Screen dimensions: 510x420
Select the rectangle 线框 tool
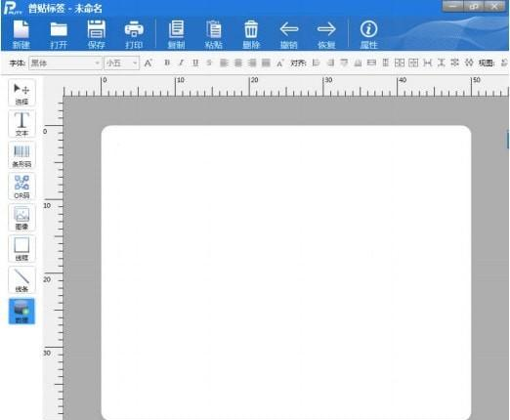point(21,249)
